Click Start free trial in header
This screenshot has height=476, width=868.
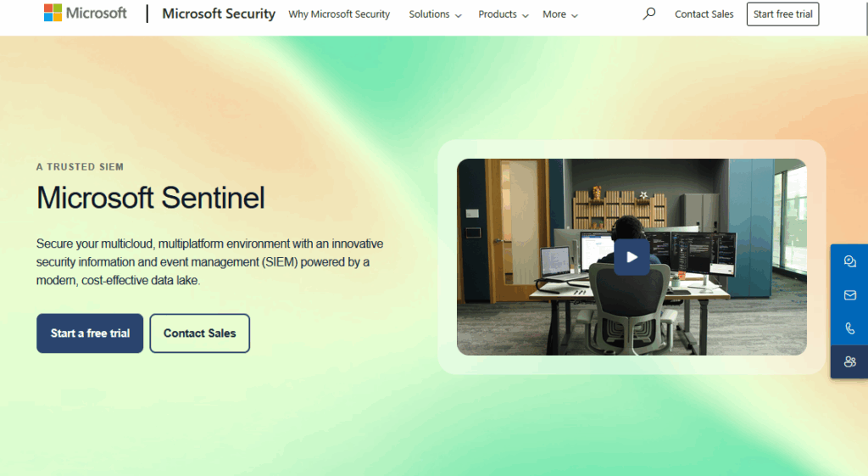(x=782, y=14)
